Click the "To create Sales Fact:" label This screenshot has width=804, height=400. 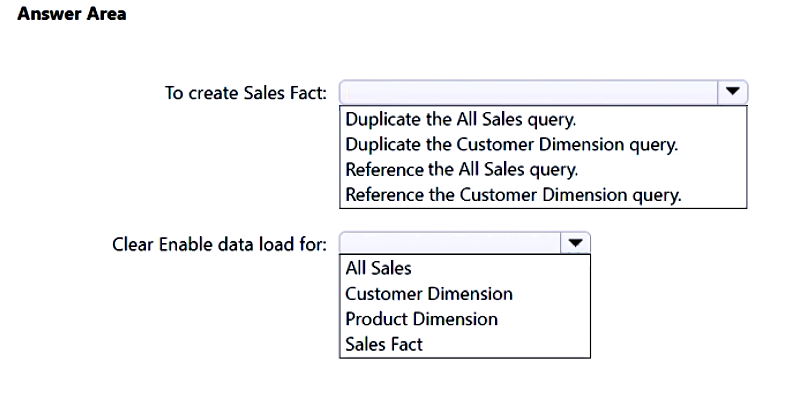click(x=245, y=93)
